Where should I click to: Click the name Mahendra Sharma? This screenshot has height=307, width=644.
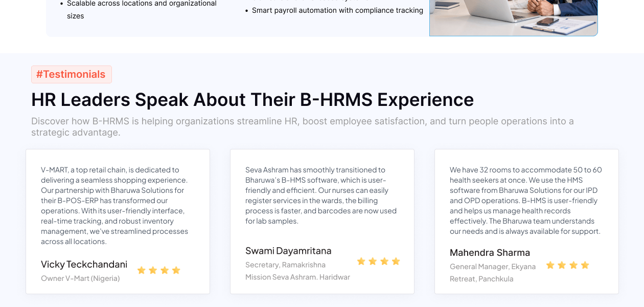pyautogui.click(x=490, y=252)
